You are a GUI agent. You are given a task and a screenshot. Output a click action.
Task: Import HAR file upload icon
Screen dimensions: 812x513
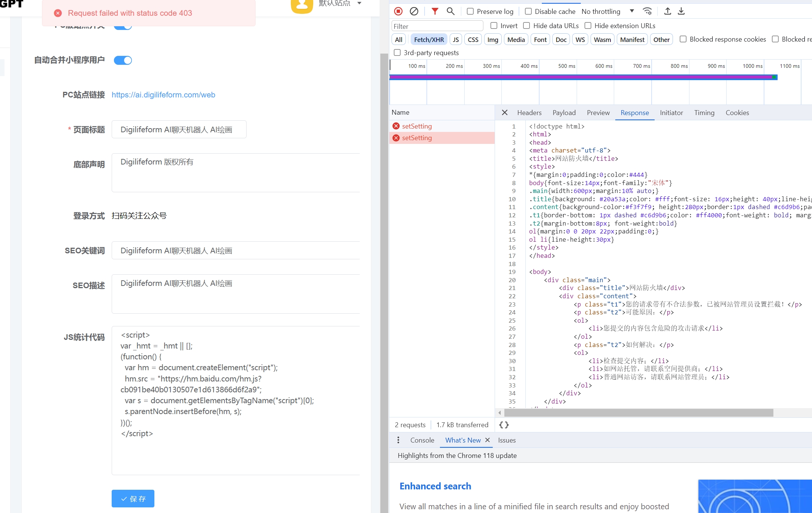click(667, 11)
